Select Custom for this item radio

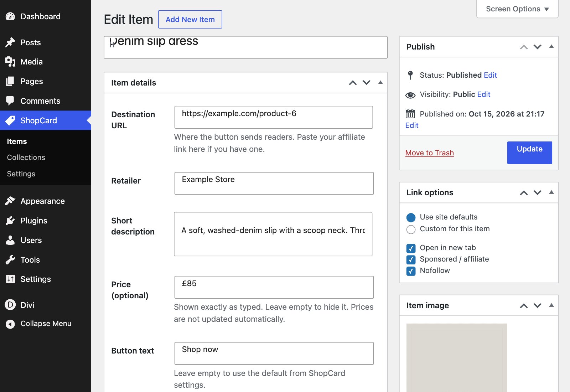[411, 229]
